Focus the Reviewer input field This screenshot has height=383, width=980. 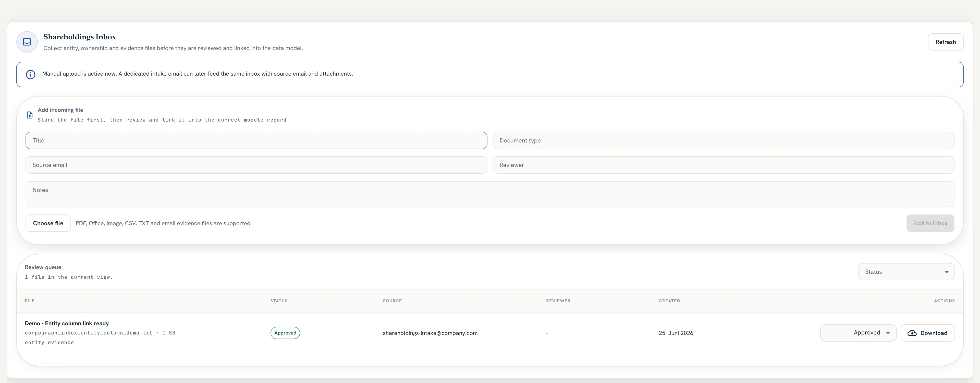[723, 165]
